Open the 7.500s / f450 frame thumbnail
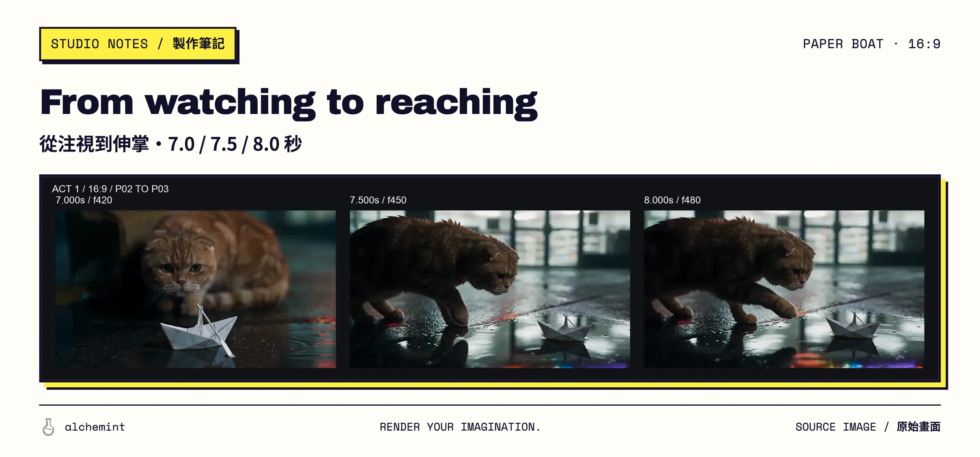Image resolution: width=980 pixels, height=457 pixels. [490, 289]
